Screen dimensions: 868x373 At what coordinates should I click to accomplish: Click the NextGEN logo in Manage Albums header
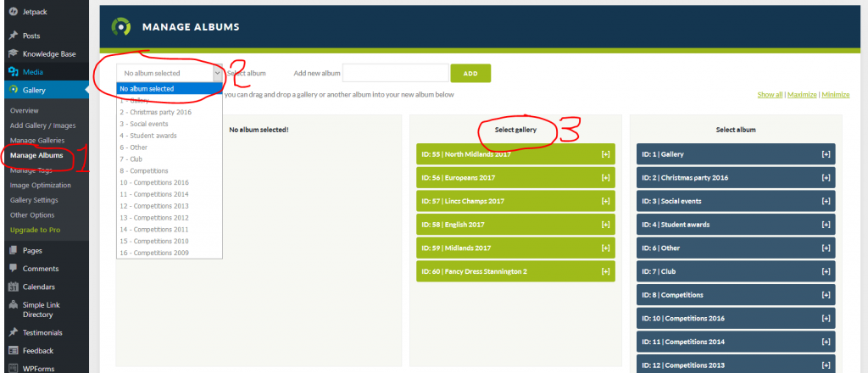(x=120, y=26)
